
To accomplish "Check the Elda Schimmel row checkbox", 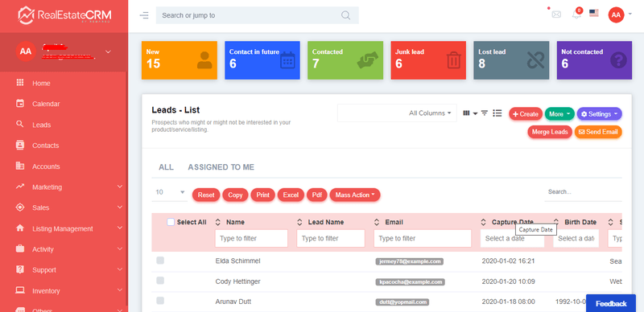I will tap(160, 261).
